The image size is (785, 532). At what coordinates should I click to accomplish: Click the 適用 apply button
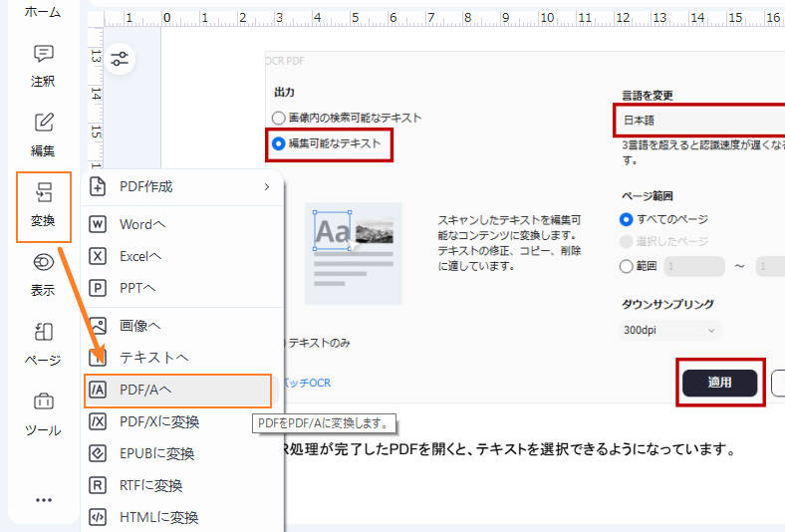tap(719, 383)
